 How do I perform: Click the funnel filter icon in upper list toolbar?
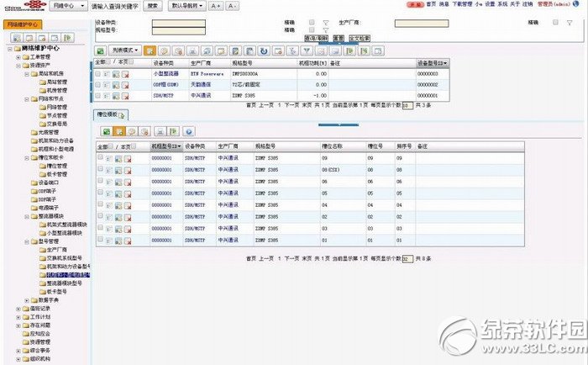tap(307, 50)
